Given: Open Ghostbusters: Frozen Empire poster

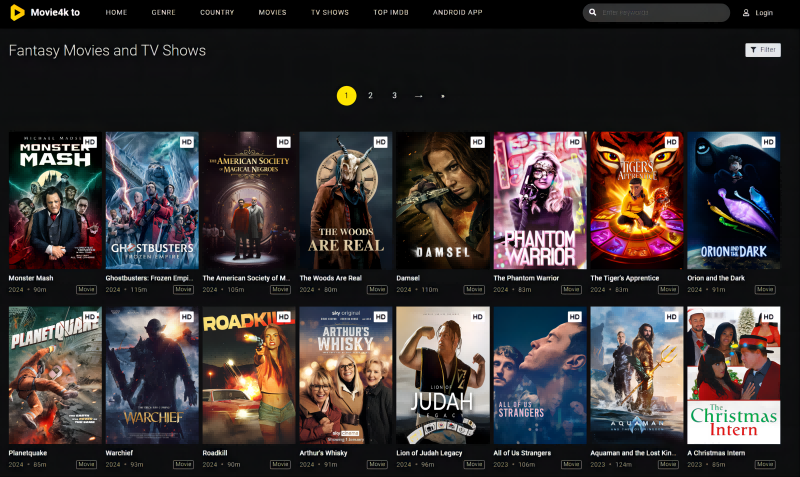Looking at the screenshot, I should point(152,200).
